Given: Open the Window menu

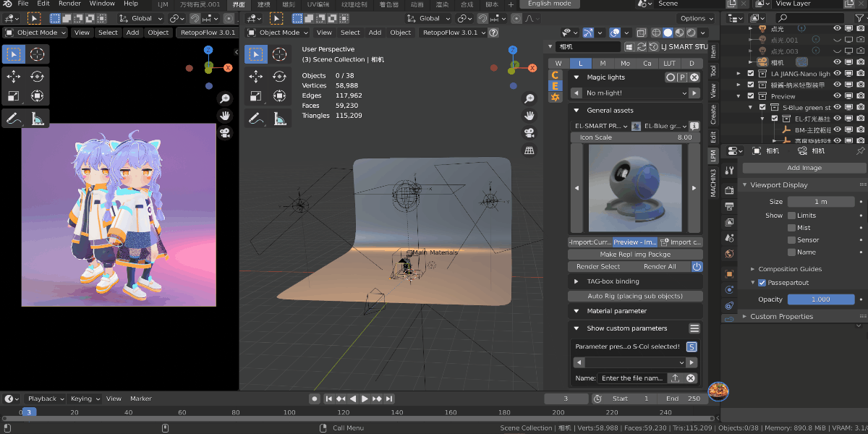Looking at the screenshot, I should click(x=102, y=4).
